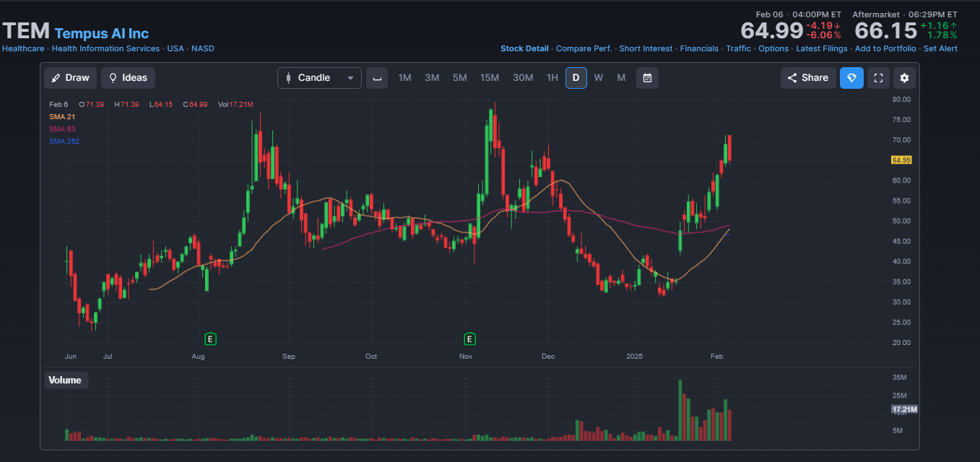The width and height of the screenshot is (980, 462).
Task: Select the SMA 63 indicator label
Action: (62, 128)
